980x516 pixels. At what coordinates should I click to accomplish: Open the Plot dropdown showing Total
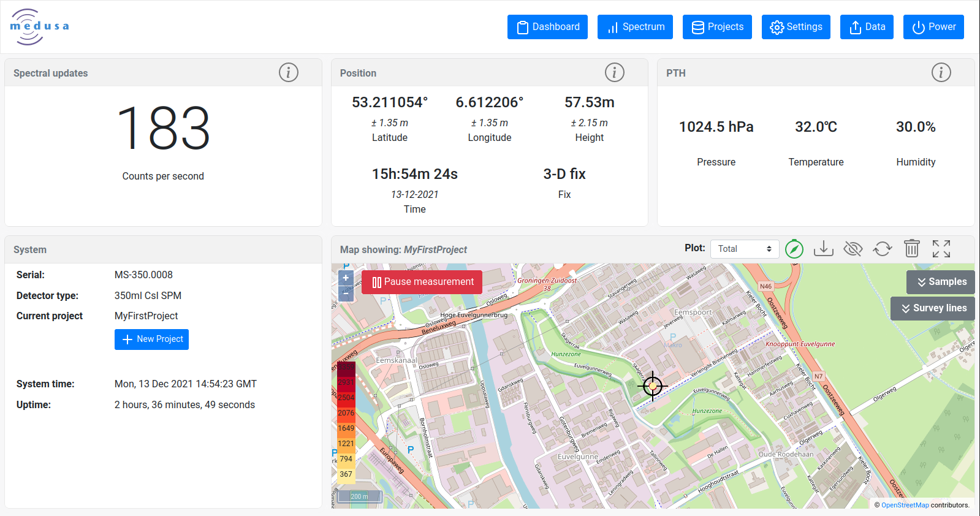(x=744, y=249)
